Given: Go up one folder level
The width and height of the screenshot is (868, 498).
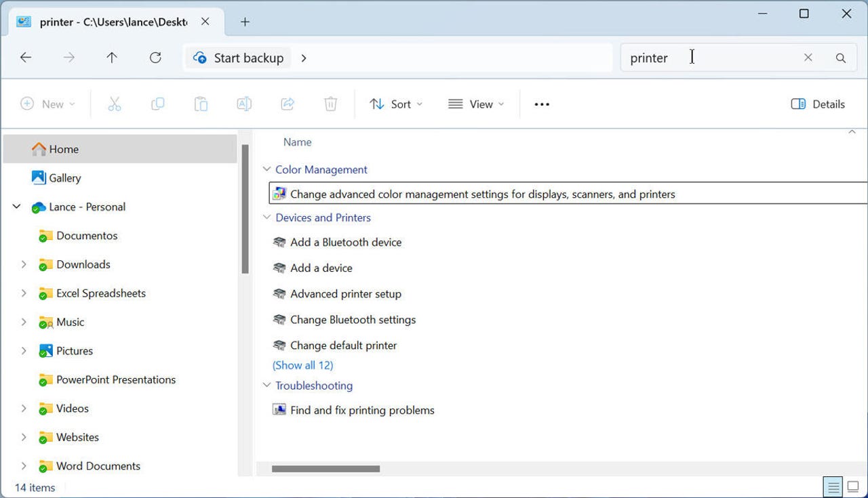Looking at the screenshot, I should [112, 58].
